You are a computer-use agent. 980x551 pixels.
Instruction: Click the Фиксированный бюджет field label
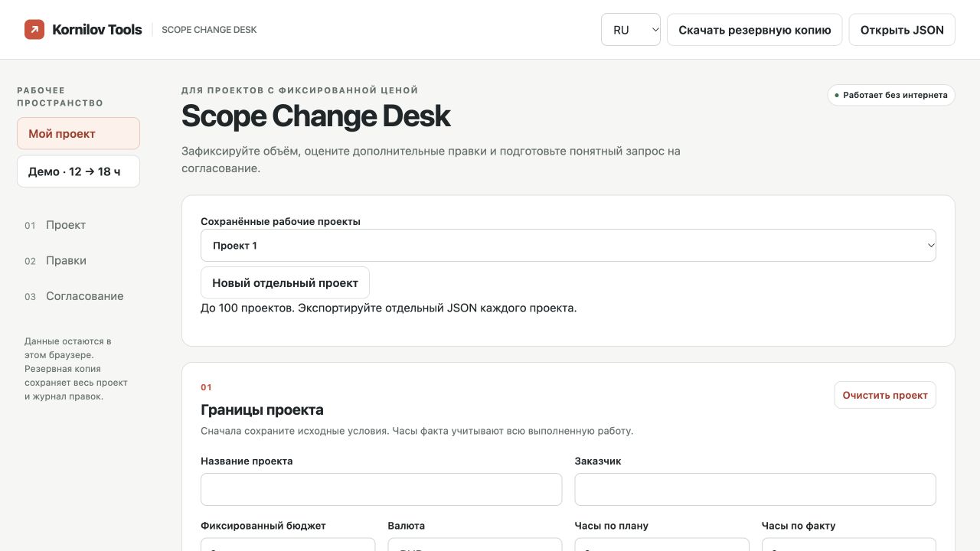263,526
